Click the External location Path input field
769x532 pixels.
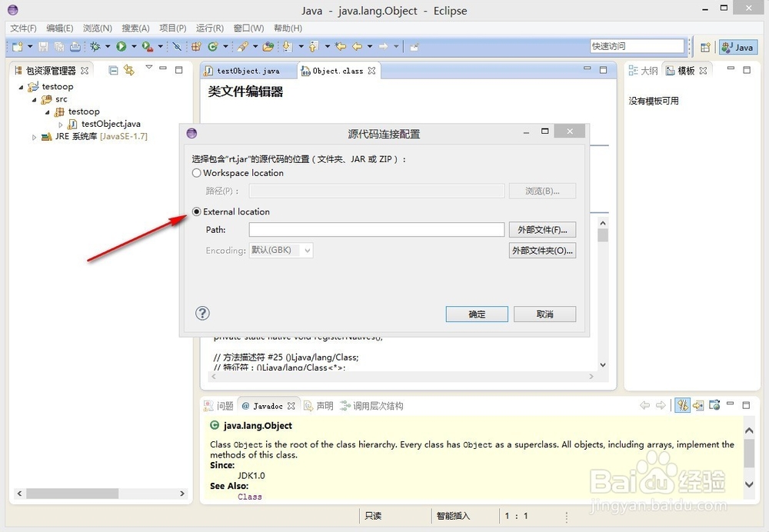376,229
